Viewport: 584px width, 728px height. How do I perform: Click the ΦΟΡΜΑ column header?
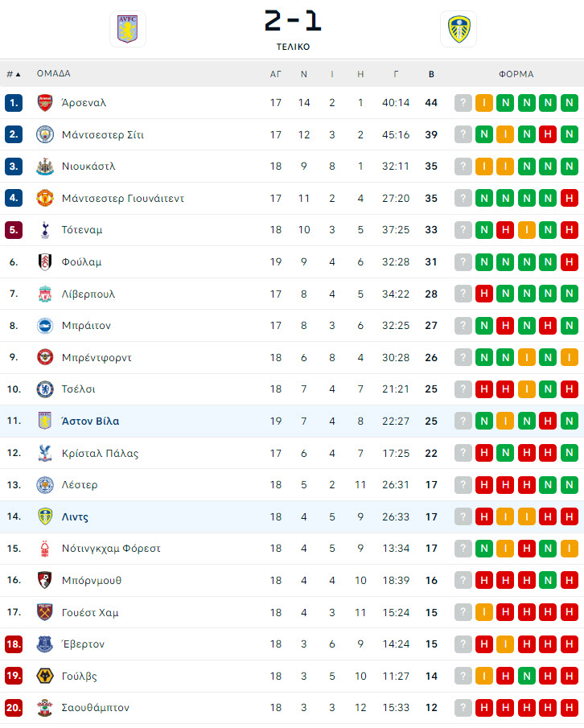516,74
